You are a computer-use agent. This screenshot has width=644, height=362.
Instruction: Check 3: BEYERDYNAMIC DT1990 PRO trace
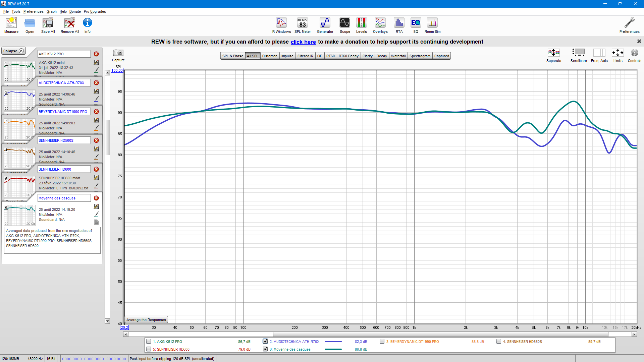pyautogui.click(x=382, y=342)
